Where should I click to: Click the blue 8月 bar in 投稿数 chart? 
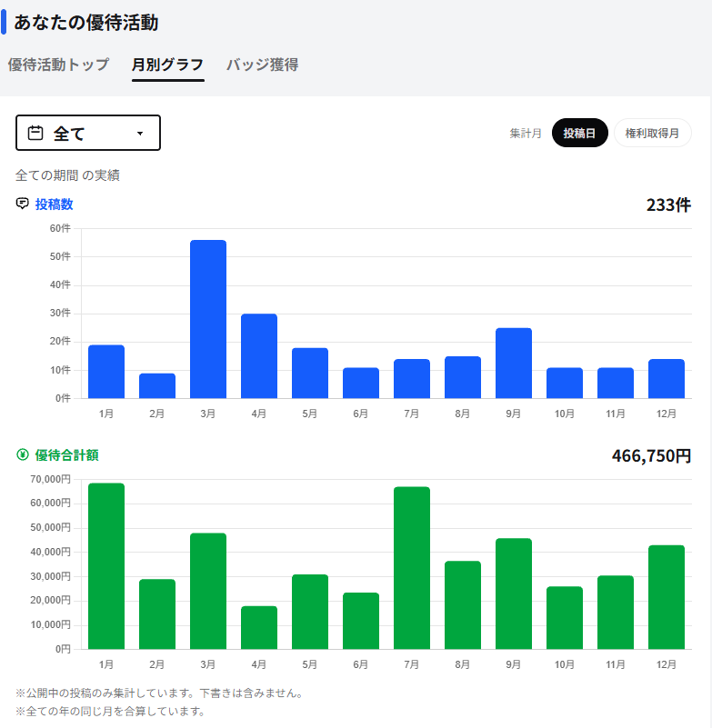click(x=463, y=377)
